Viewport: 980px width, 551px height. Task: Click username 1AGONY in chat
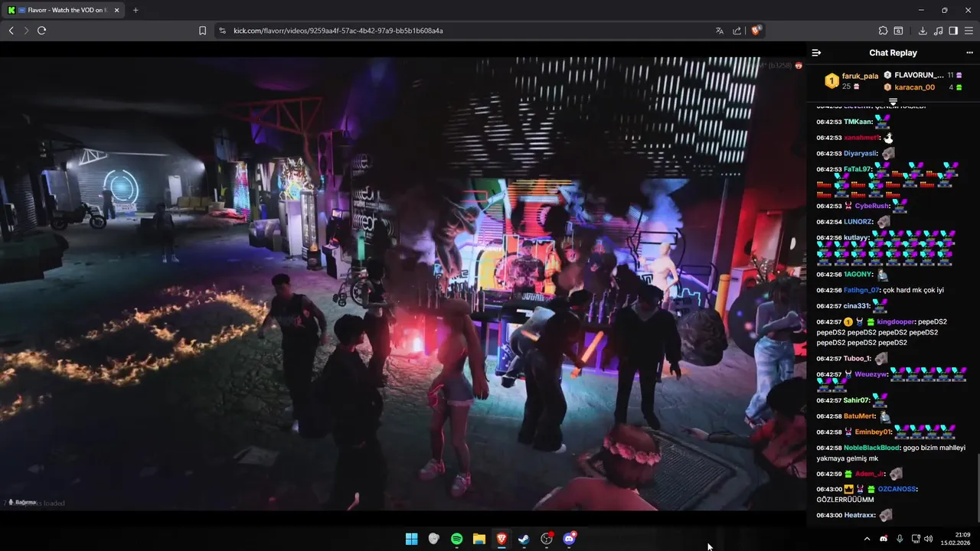click(858, 275)
